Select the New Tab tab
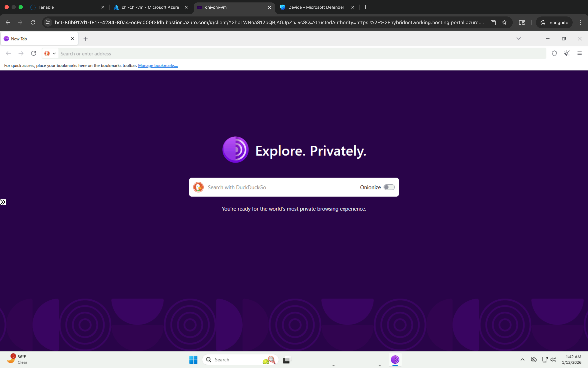The height and width of the screenshot is (368, 588). pyautogui.click(x=39, y=39)
